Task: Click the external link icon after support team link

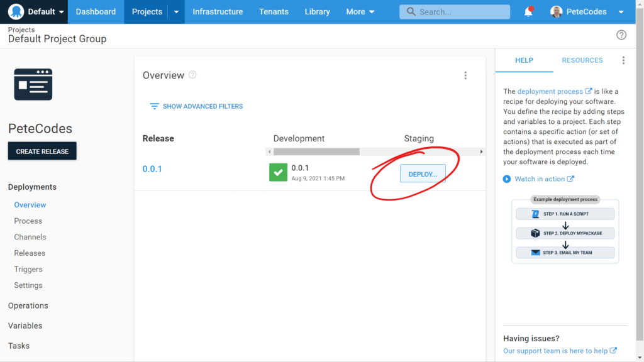Action: [x=613, y=351]
